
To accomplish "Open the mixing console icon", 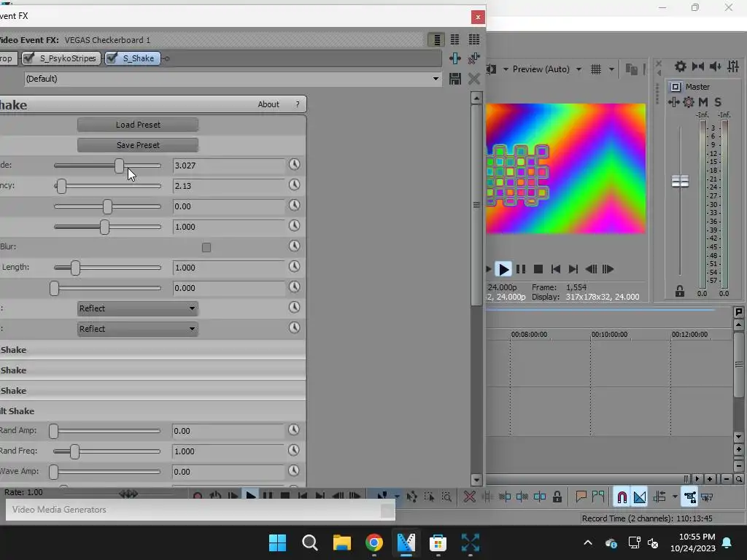I will (732, 66).
